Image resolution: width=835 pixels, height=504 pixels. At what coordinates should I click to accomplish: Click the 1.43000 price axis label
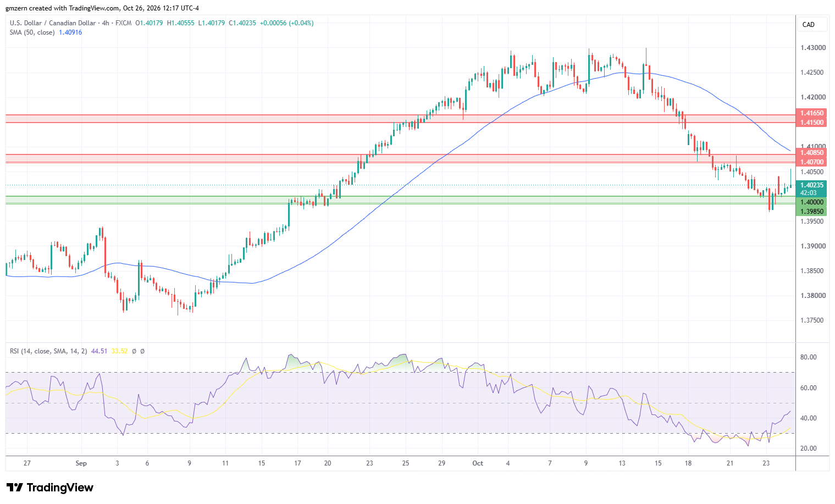pos(813,48)
